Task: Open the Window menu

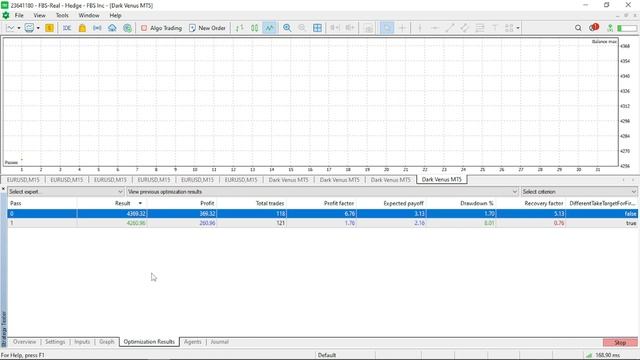Action: point(89,15)
